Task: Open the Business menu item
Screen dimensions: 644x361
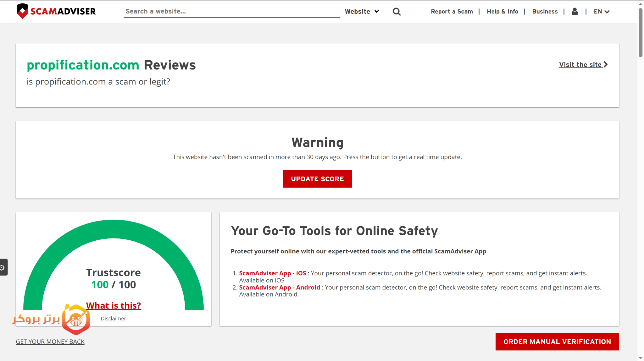Action: pyautogui.click(x=545, y=12)
